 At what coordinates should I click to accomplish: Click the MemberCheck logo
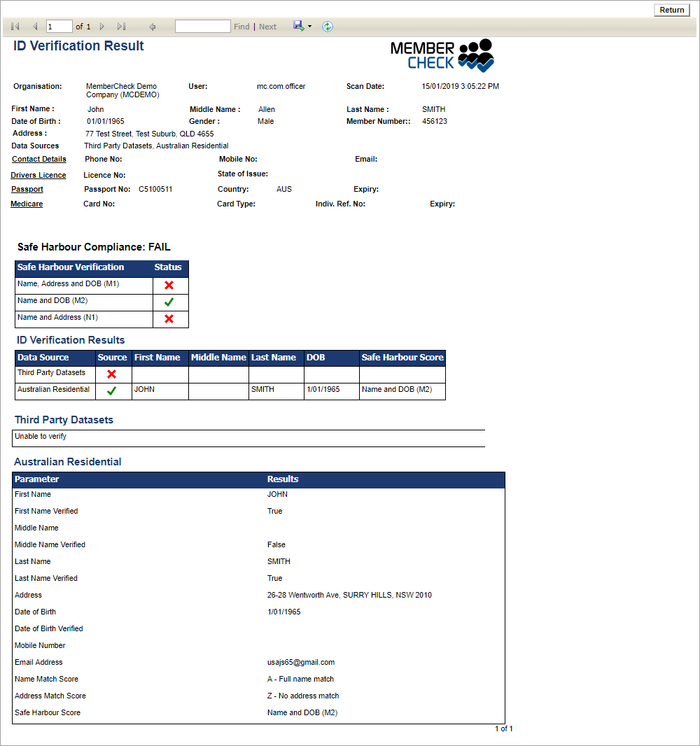coord(442,56)
